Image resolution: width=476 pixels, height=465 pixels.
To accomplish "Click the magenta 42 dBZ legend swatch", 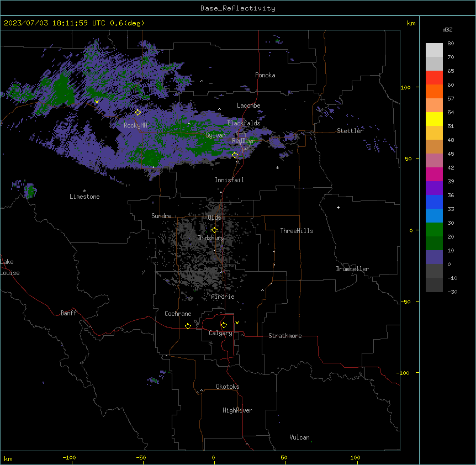I will tap(434, 175).
